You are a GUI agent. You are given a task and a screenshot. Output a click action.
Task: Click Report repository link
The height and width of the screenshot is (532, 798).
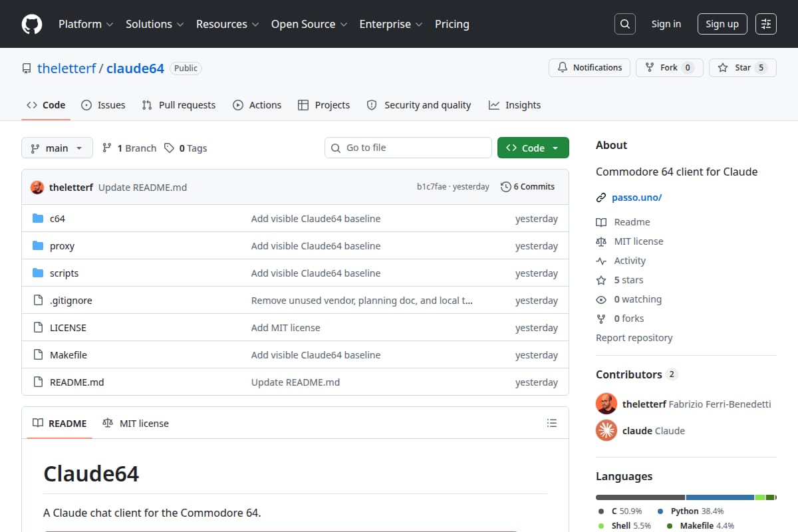click(x=634, y=338)
